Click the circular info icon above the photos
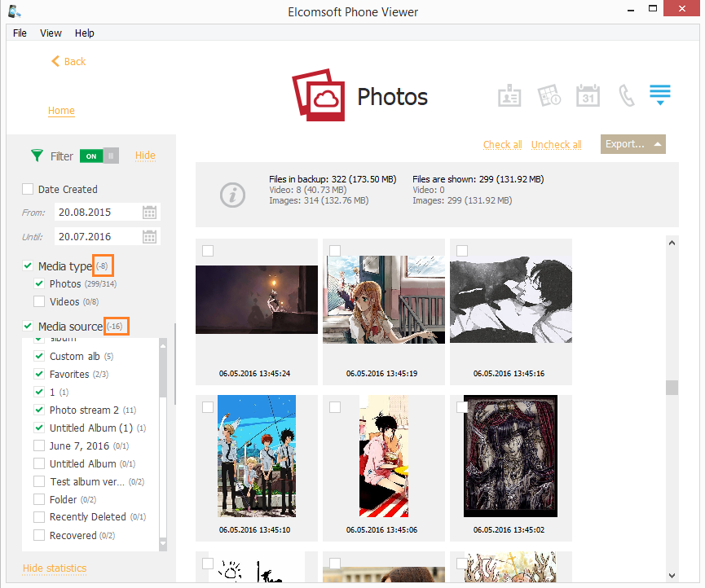 coord(233,195)
